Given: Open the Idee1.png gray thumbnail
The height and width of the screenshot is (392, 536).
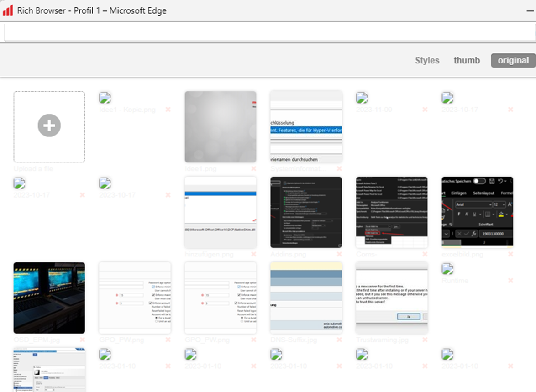Looking at the screenshot, I should point(220,126).
